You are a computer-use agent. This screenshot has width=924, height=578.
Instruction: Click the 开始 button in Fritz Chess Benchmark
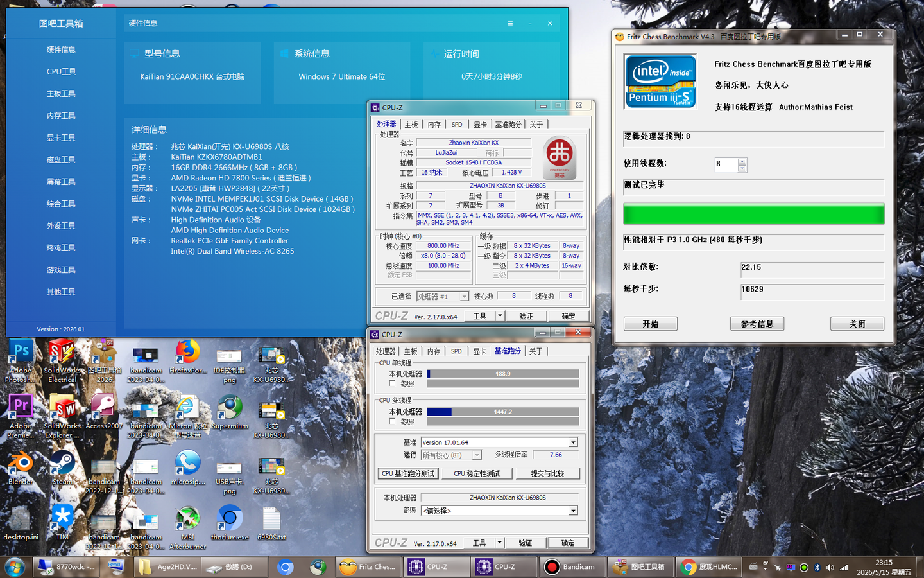pos(651,324)
